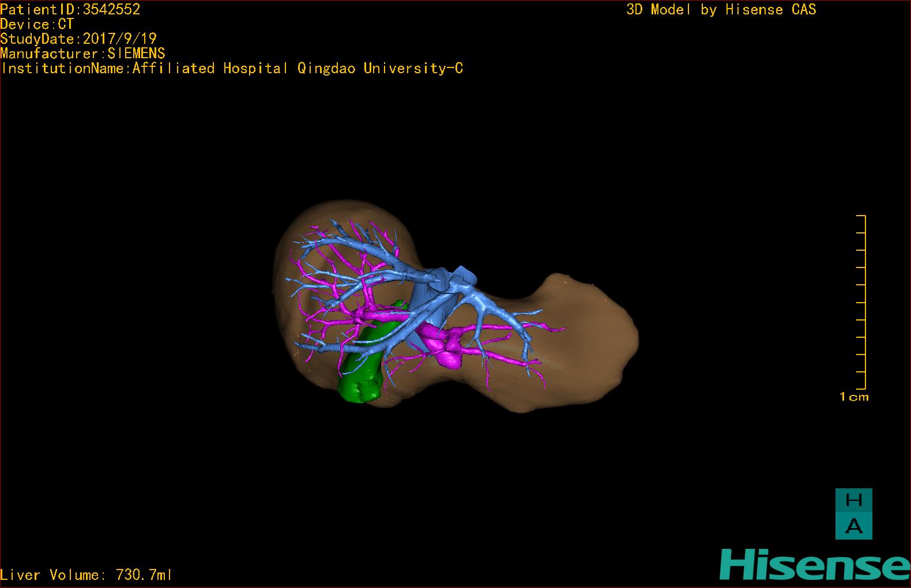The height and width of the screenshot is (588, 911).
Task: Click the Liver Volume: 730.7ml readout
Action: coord(86,575)
